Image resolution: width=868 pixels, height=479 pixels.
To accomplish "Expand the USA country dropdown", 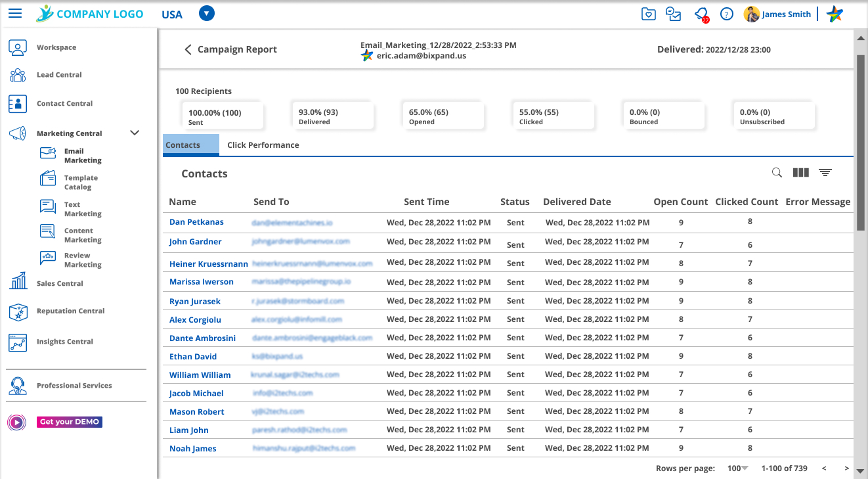I will tap(206, 14).
